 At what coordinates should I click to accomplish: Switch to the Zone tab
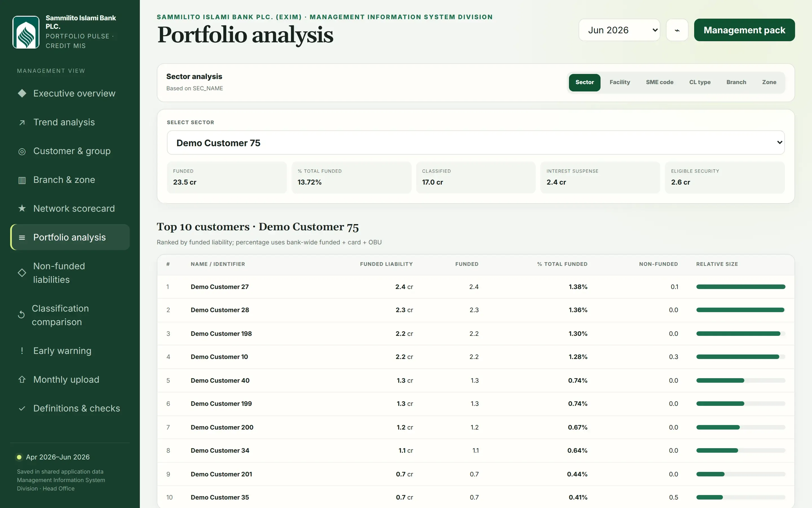pyautogui.click(x=769, y=82)
